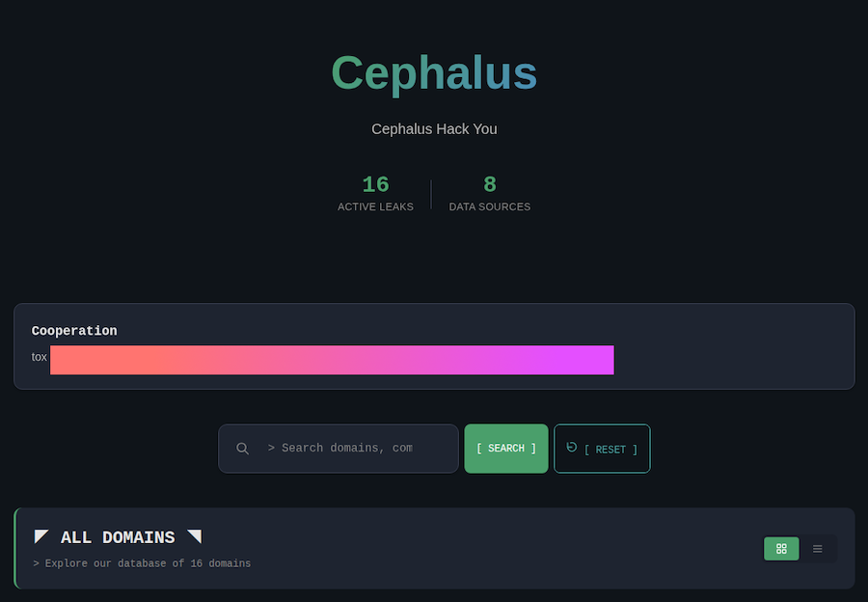Viewport: 868px width, 602px height.
Task: Select the ALL DOMAINS section heading
Action: click(118, 537)
